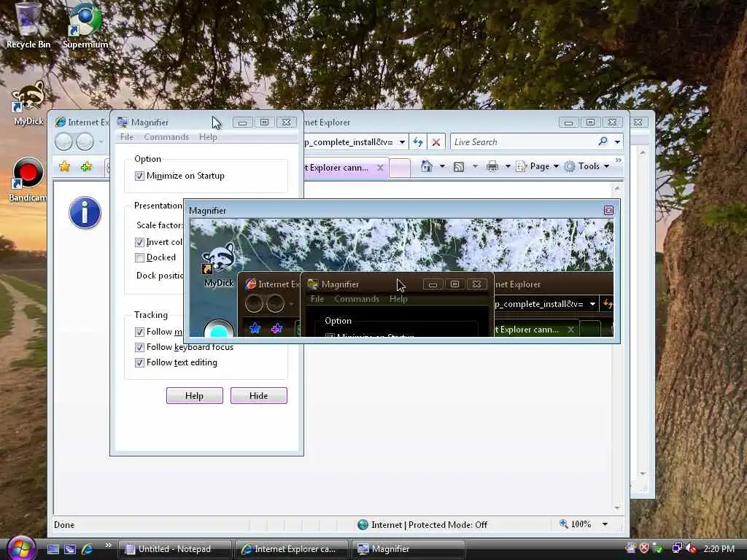Toggle Minimize on Startup checkbox
Image resolution: width=747 pixels, height=560 pixels.
[139, 176]
